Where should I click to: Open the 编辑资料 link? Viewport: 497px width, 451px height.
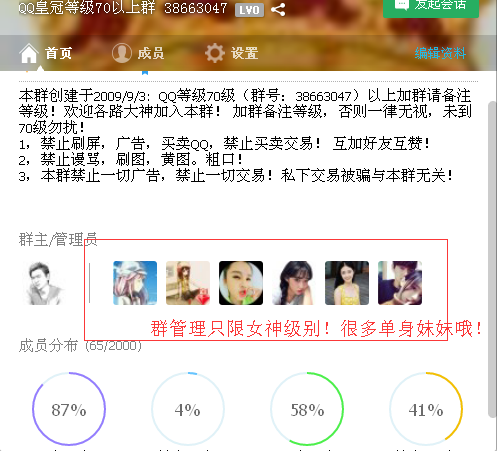(440, 53)
